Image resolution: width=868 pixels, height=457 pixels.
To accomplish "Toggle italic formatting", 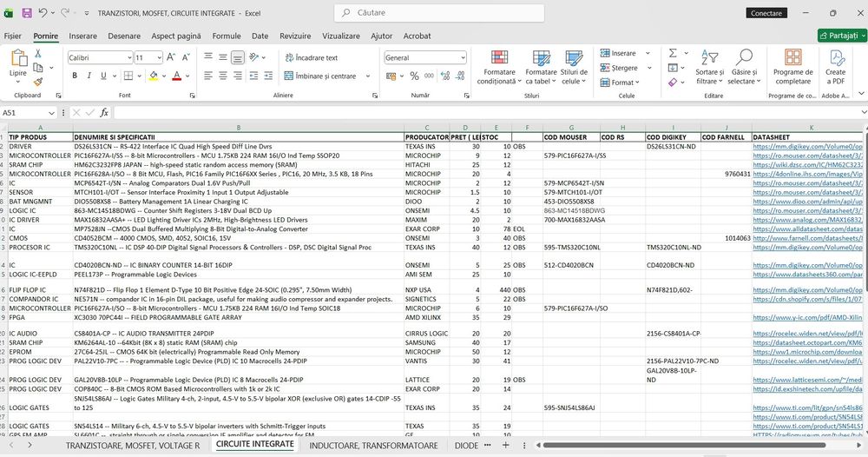I will point(89,76).
